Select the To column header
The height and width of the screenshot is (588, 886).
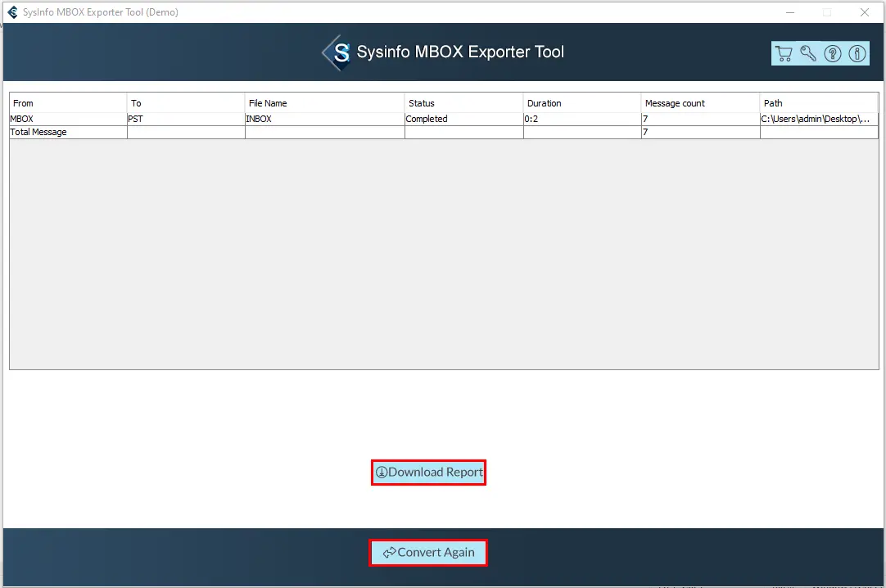click(186, 103)
